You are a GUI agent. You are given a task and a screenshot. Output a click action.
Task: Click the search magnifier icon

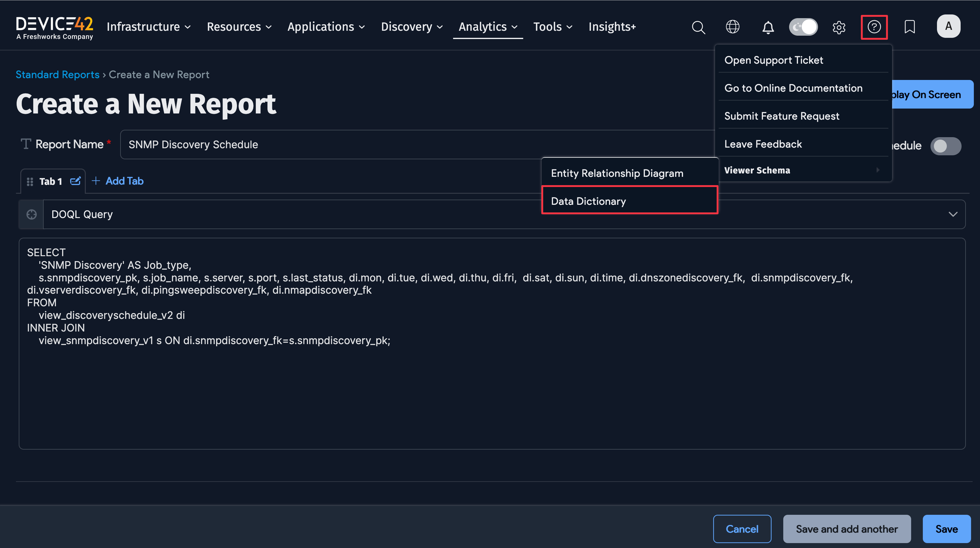pyautogui.click(x=698, y=27)
